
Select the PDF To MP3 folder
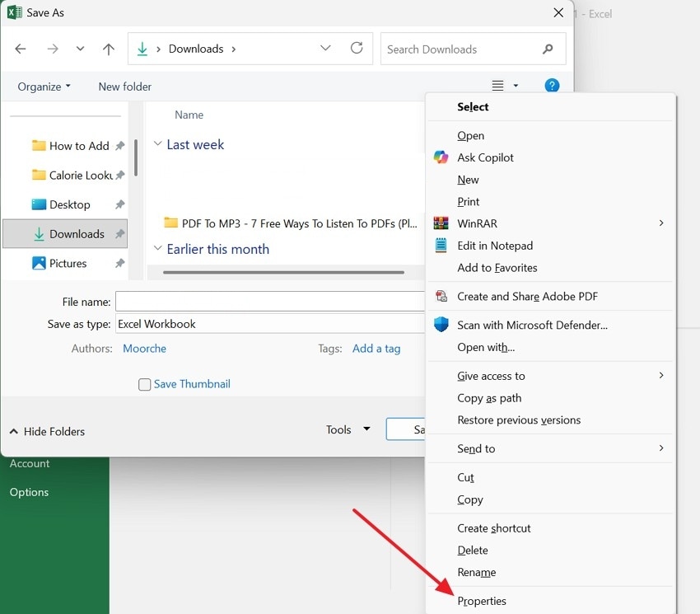coord(291,223)
